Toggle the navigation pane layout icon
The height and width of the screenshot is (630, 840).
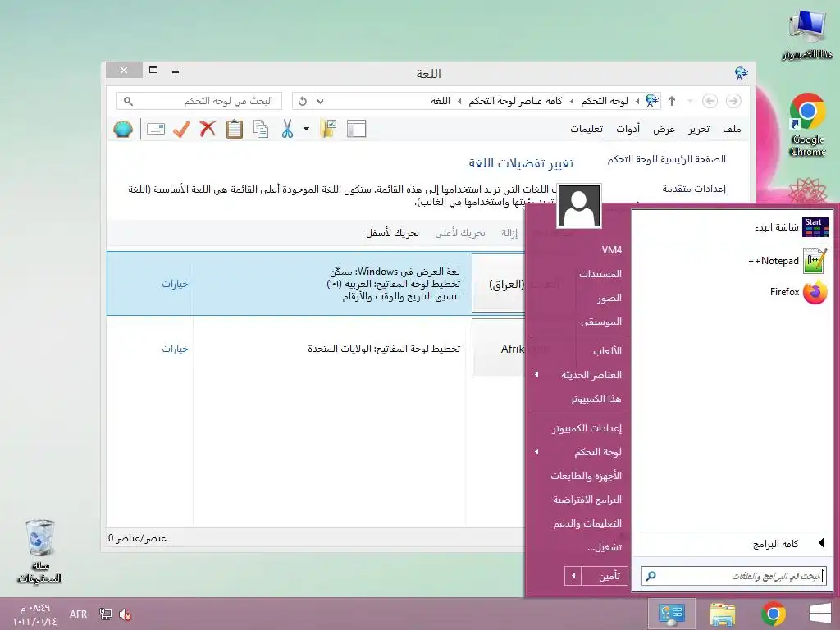point(356,129)
